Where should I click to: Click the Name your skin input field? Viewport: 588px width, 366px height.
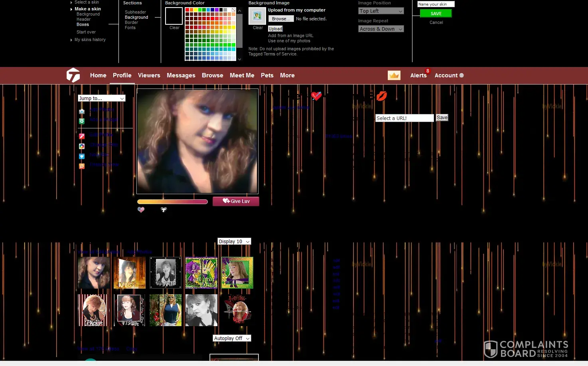(x=436, y=4)
